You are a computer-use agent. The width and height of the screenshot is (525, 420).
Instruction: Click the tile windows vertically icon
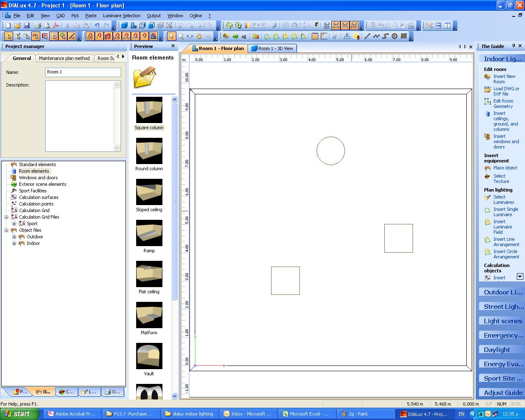tap(447, 25)
